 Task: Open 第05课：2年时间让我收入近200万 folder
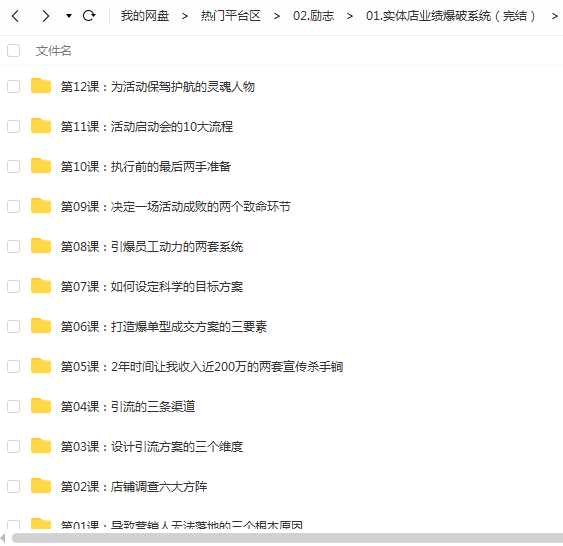coord(202,367)
